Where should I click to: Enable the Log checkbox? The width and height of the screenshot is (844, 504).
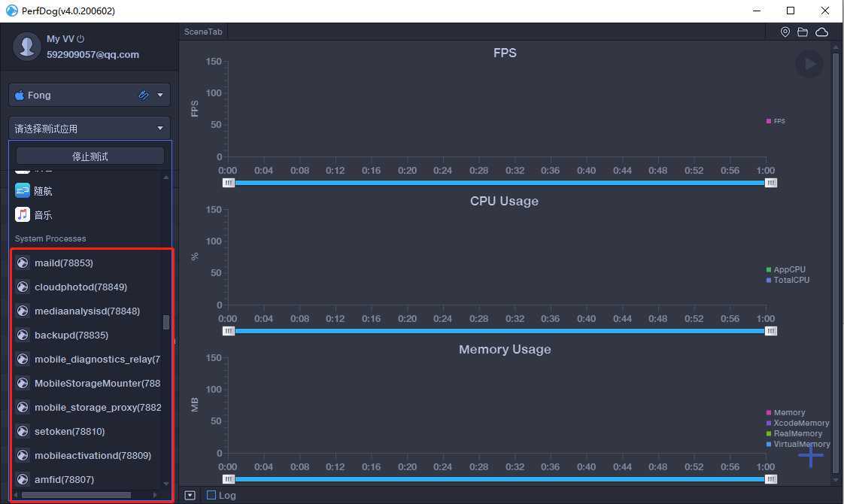(x=211, y=495)
